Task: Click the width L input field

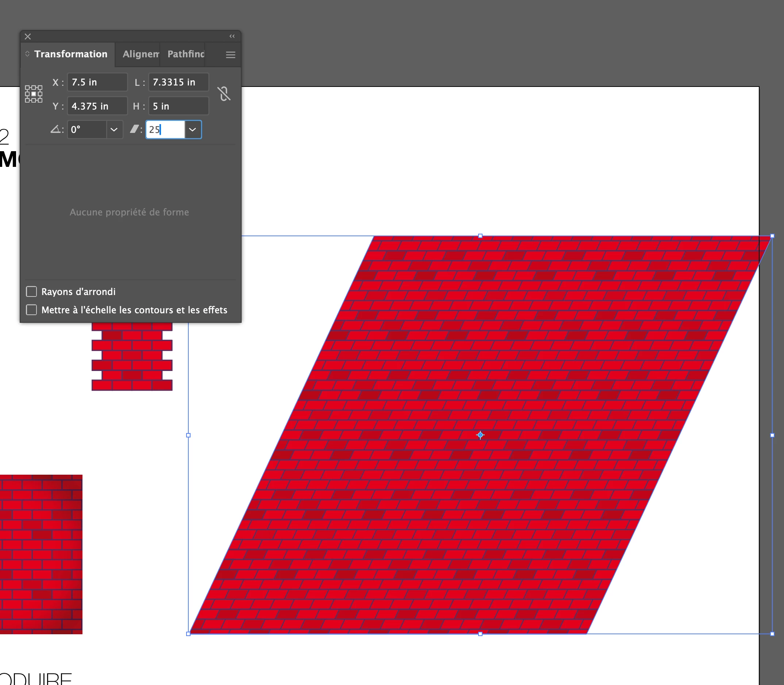Action: 178,82
